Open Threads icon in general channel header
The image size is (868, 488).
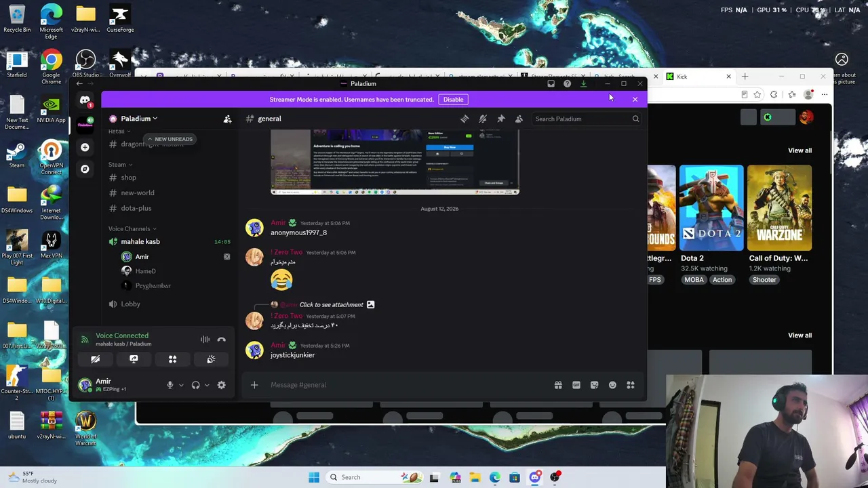tap(465, 119)
